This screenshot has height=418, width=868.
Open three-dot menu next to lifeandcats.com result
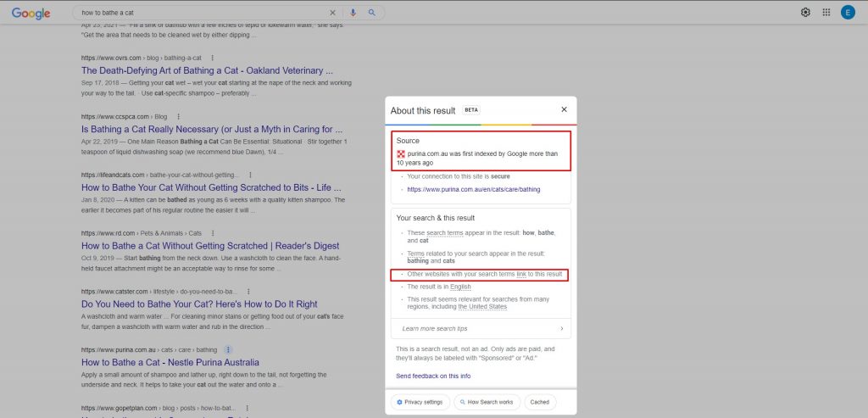pos(250,175)
